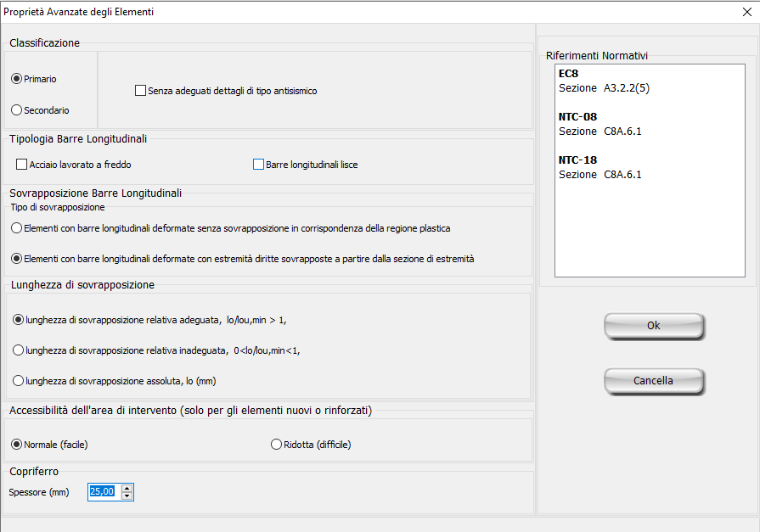The width and height of the screenshot is (760, 532).
Task: Close the Proprietà Avanzate dialog window
Action: tap(746, 12)
